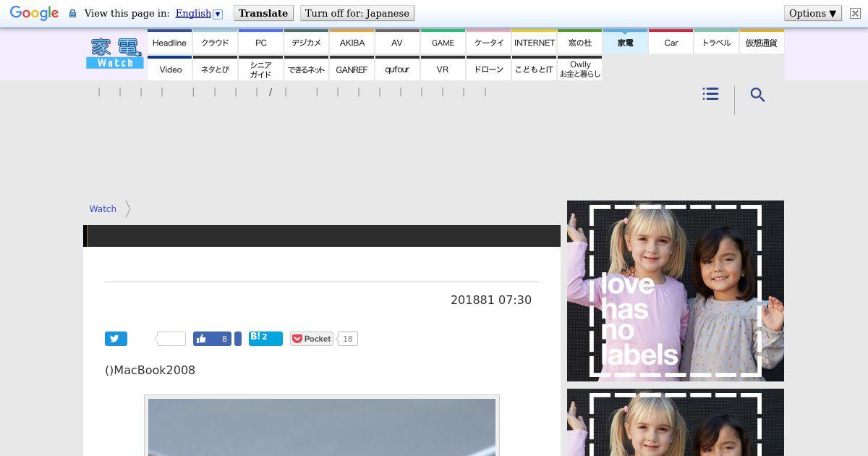868x456 pixels.
Task: Save article with Pocket button
Action: (311, 339)
